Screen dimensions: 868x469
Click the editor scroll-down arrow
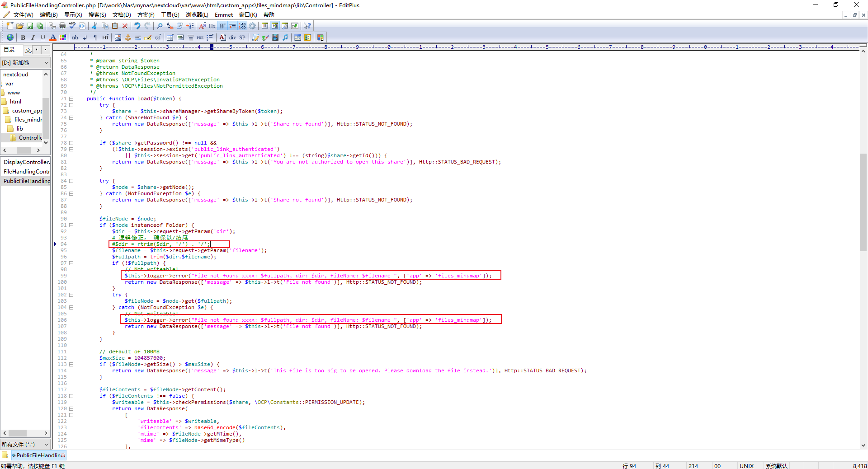pyautogui.click(x=863, y=446)
